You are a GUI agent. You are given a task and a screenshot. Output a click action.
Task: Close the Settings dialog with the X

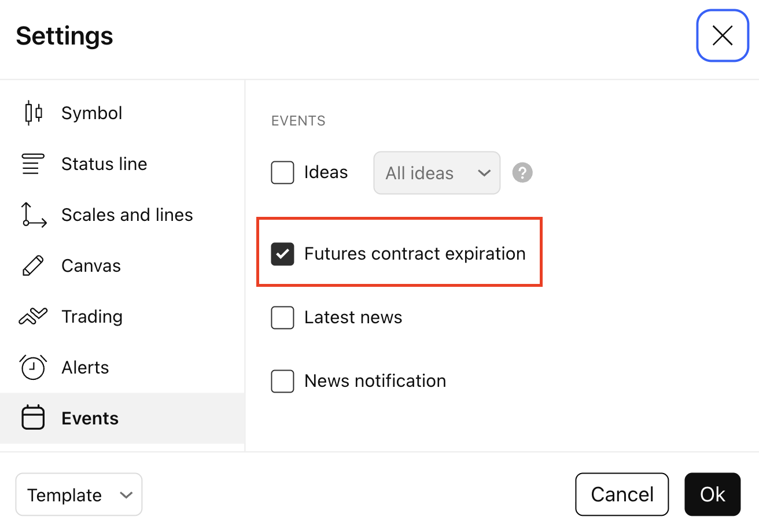tap(723, 36)
